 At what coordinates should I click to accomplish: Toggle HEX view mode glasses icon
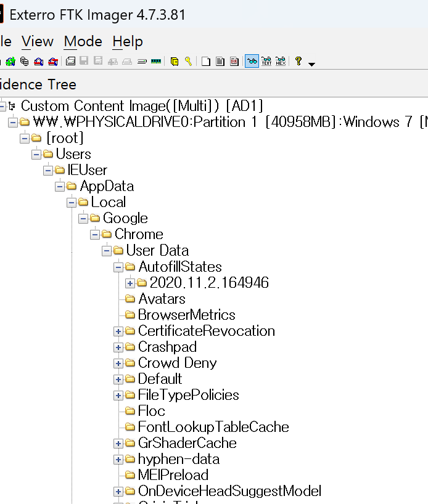pyautogui.click(x=281, y=61)
